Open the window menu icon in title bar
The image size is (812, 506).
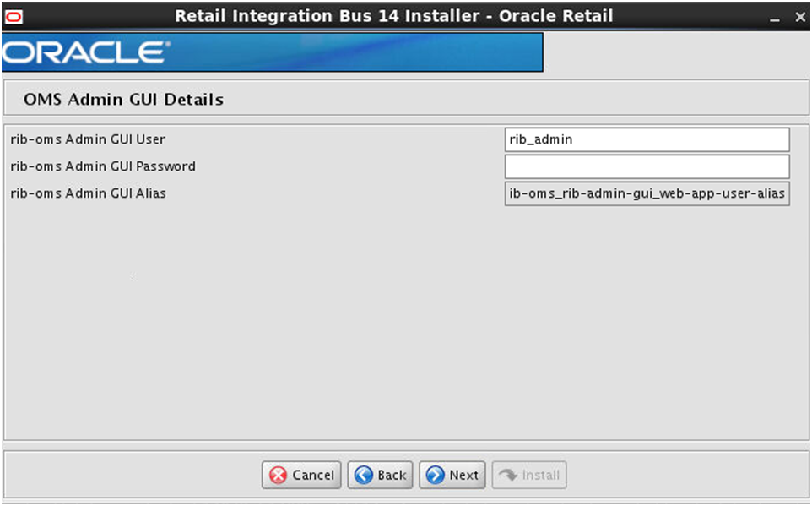pyautogui.click(x=13, y=17)
